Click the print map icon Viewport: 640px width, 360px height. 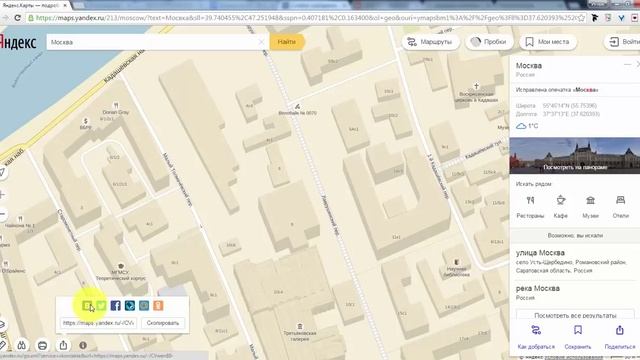pyautogui.click(x=42, y=345)
